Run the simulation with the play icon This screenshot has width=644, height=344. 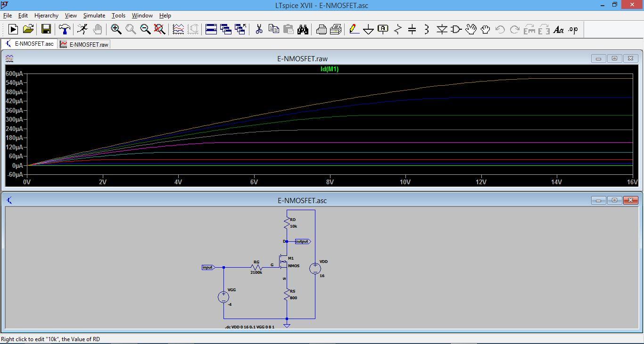point(13,29)
